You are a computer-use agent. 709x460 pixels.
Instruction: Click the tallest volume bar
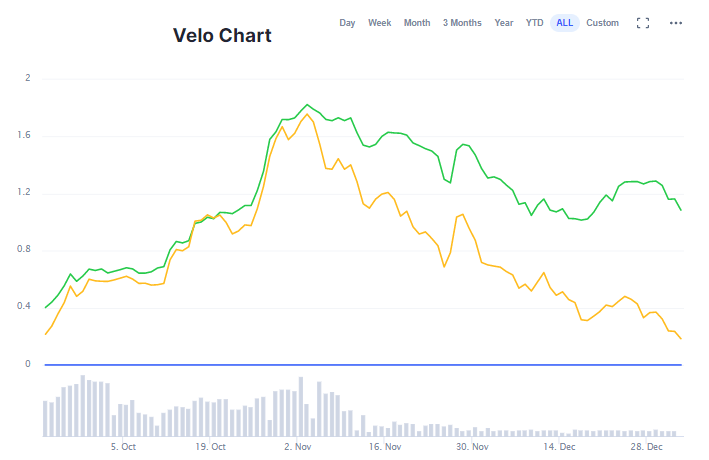click(83, 406)
